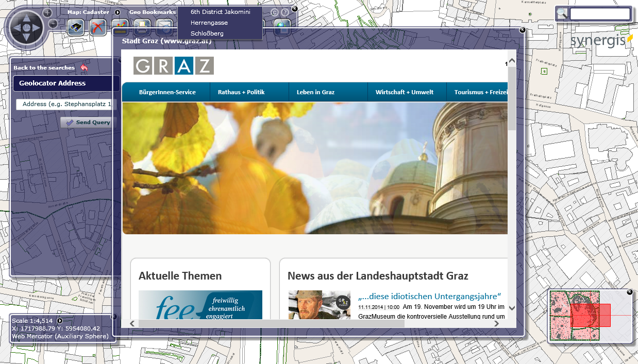The width and height of the screenshot is (638, 364).
Task: Expand the Scale 1:4,514 selector arrow
Action: coord(60,321)
